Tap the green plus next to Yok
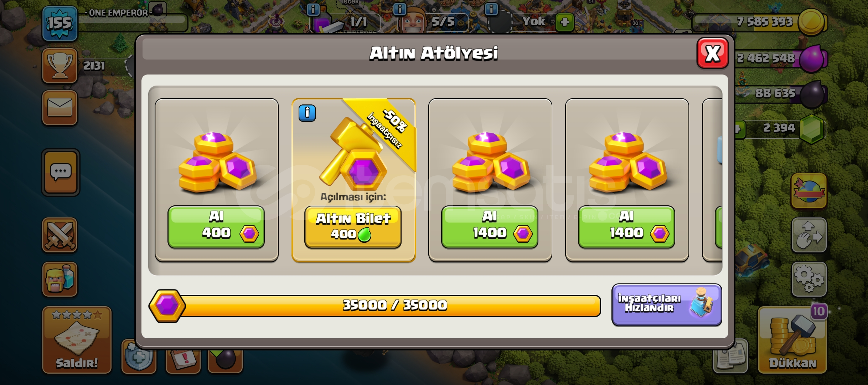The height and width of the screenshot is (385, 868). 564,22
